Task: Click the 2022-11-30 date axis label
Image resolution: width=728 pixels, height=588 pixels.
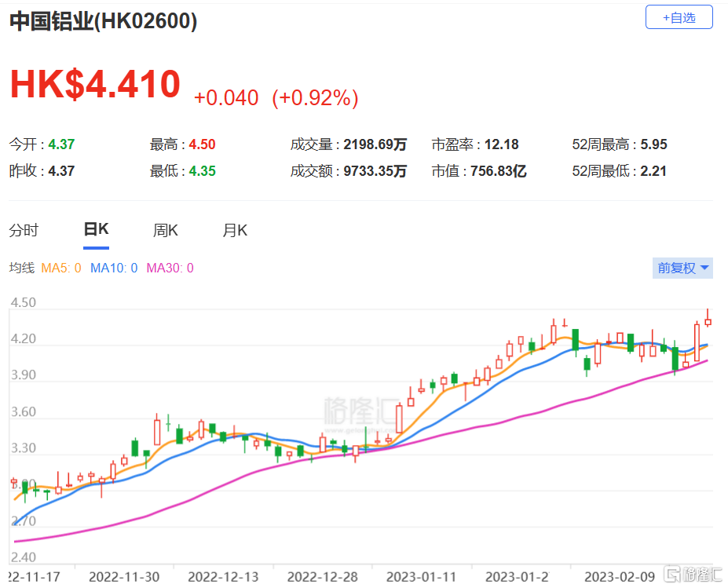Action: pos(124,576)
